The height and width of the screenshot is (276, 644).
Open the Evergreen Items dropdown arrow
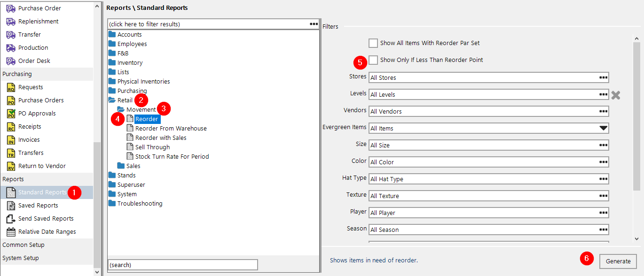604,128
